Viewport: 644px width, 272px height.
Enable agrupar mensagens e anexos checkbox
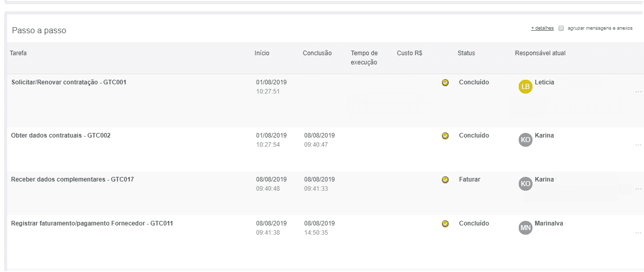click(x=561, y=29)
